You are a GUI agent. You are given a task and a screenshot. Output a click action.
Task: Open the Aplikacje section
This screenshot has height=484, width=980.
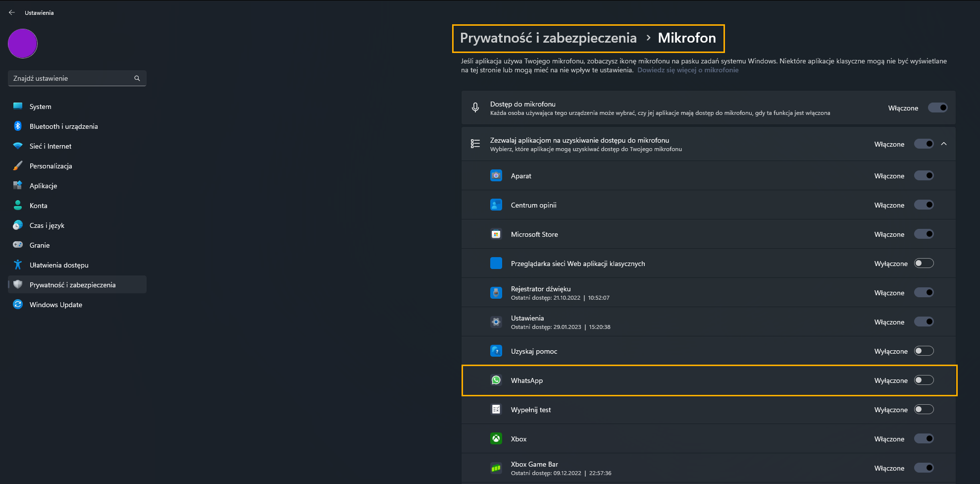pyautogui.click(x=77, y=185)
